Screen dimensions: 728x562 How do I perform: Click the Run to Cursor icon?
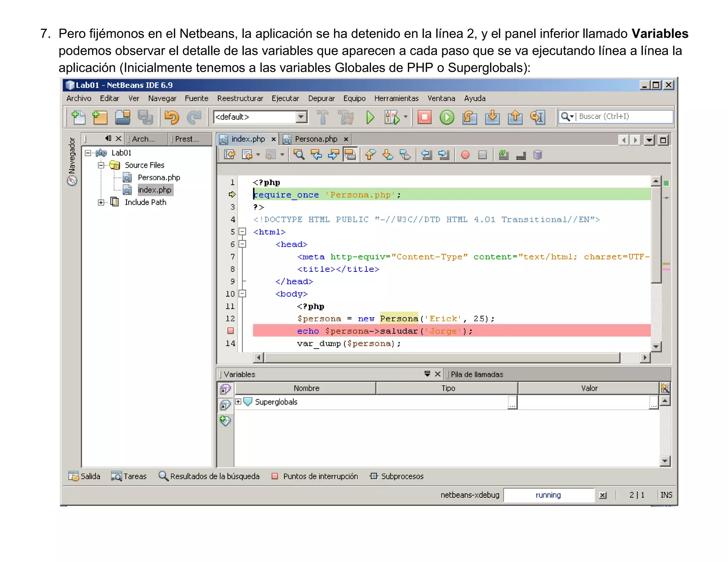537,117
